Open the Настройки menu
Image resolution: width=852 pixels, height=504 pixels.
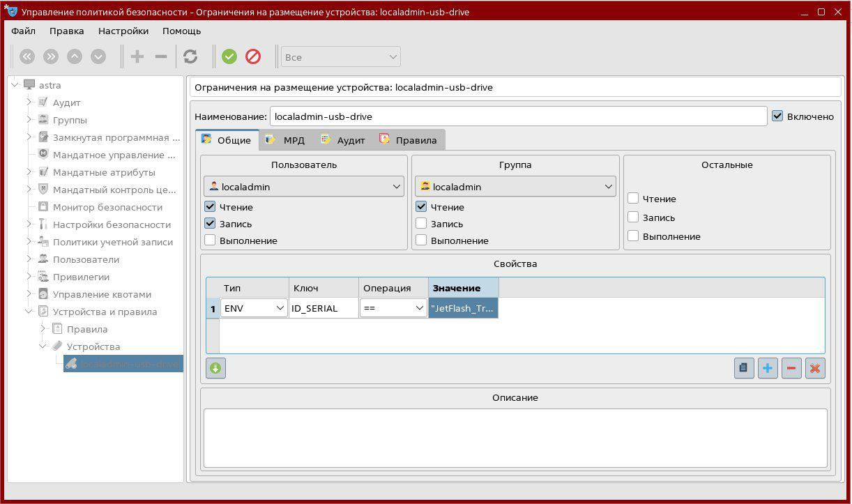tap(123, 31)
